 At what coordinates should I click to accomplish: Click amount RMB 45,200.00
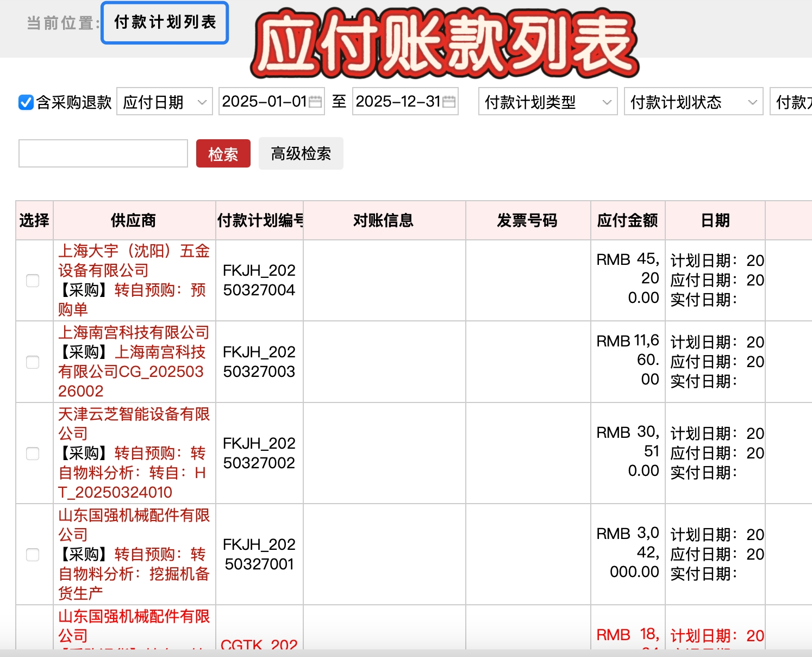[x=628, y=278]
